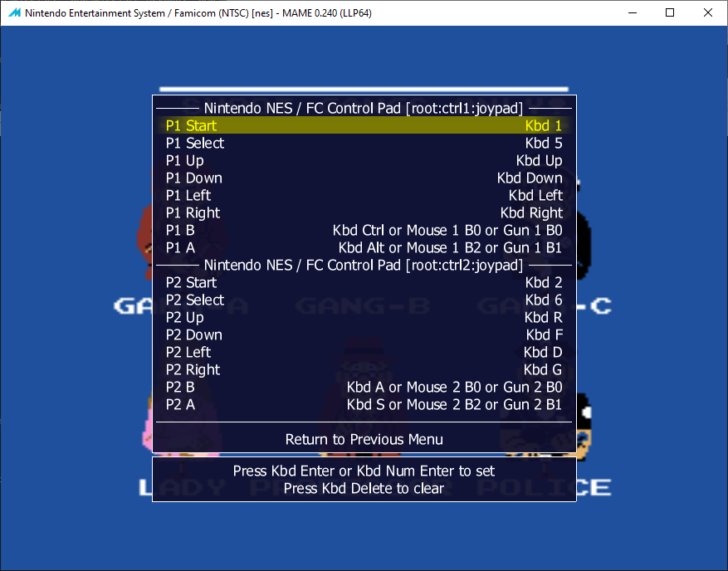The image size is (728, 571).
Task: Select the P1 Select input row
Action: (364, 143)
